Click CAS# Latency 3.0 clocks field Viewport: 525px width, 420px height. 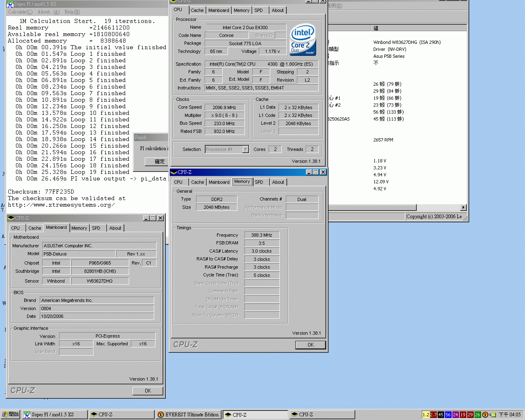tap(262, 251)
